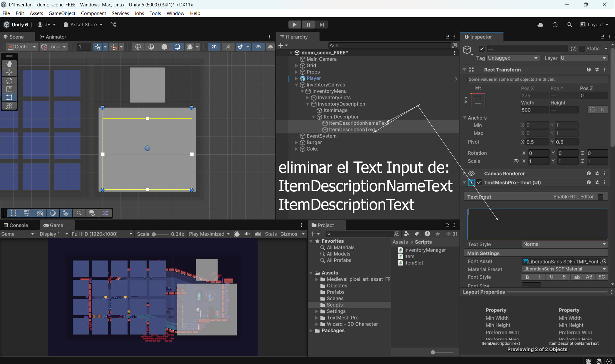Expand the Burger object in Hierarchy

point(296,143)
